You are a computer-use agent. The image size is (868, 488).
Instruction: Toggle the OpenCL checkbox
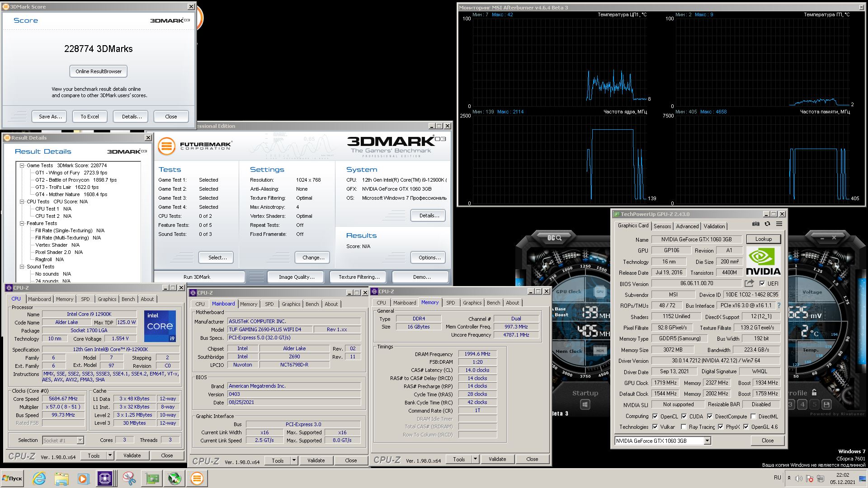coord(655,416)
